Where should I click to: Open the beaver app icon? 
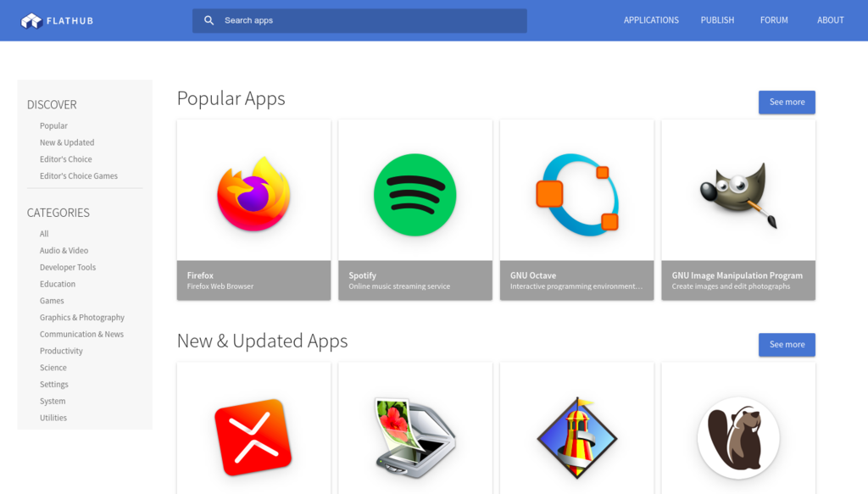[x=738, y=437]
